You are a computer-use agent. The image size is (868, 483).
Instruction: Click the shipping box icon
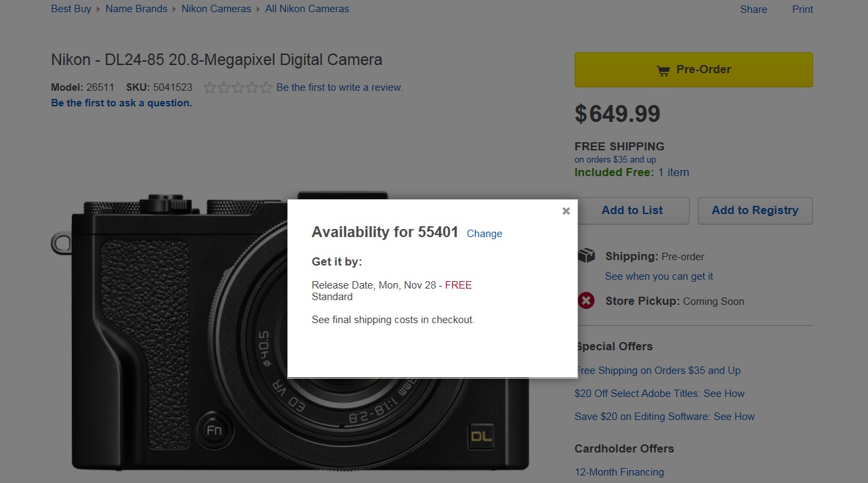586,256
